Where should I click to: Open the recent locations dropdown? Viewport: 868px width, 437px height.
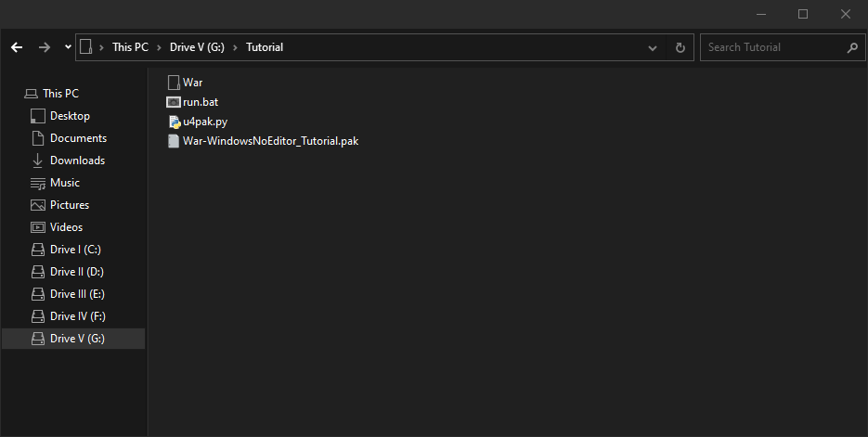(x=69, y=47)
